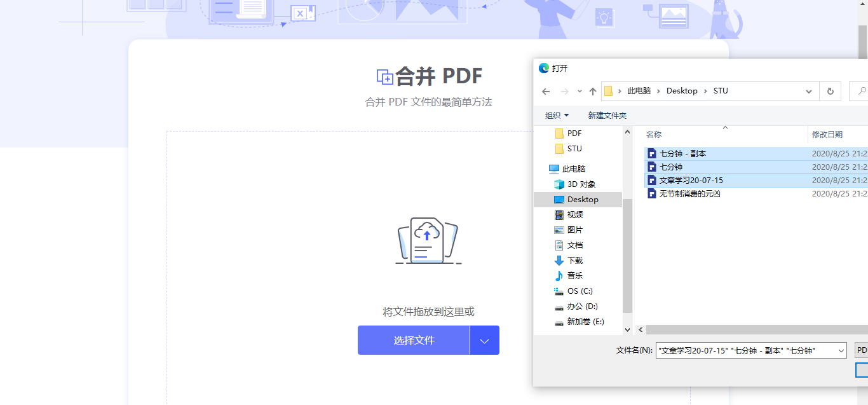Expand the address bar path dropdown
Image resolution: width=868 pixels, height=405 pixels.
(x=809, y=92)
